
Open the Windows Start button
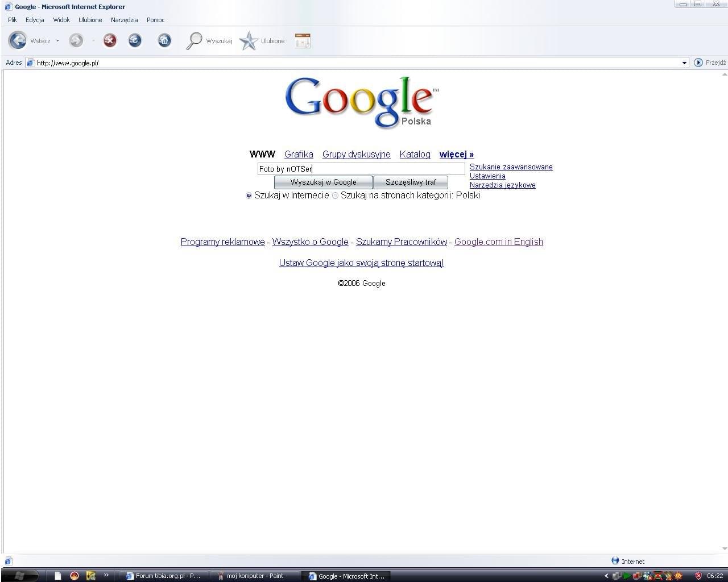tap(19, 576)
